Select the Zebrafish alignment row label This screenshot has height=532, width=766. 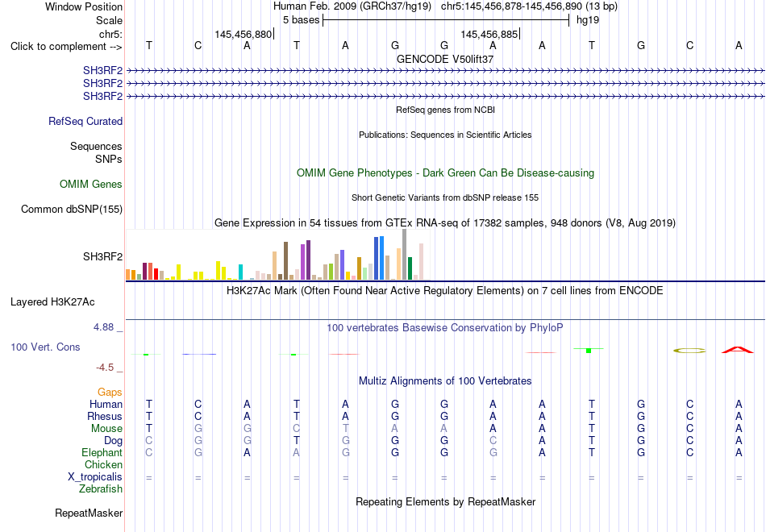(101, 488)
